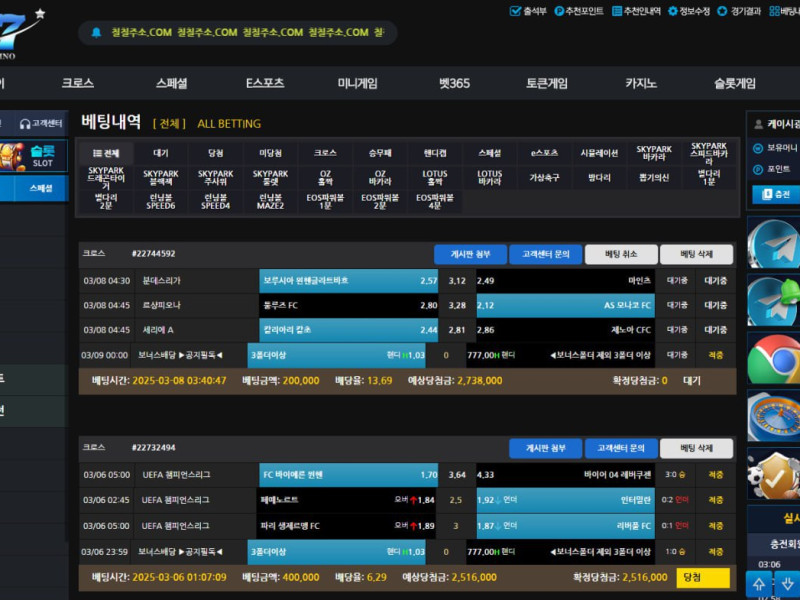Click the roulette wheel icon
800x600 pixels.
(773, 416)
